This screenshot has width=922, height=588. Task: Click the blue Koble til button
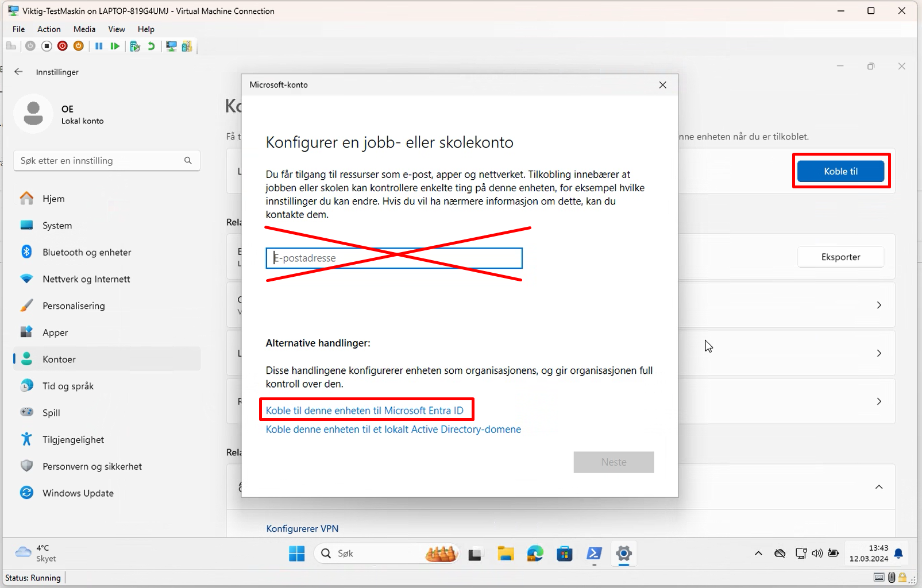coord(840,171)
